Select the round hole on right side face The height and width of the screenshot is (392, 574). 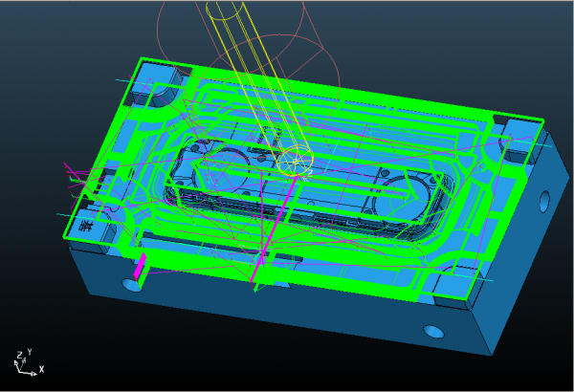coord(545,201)
